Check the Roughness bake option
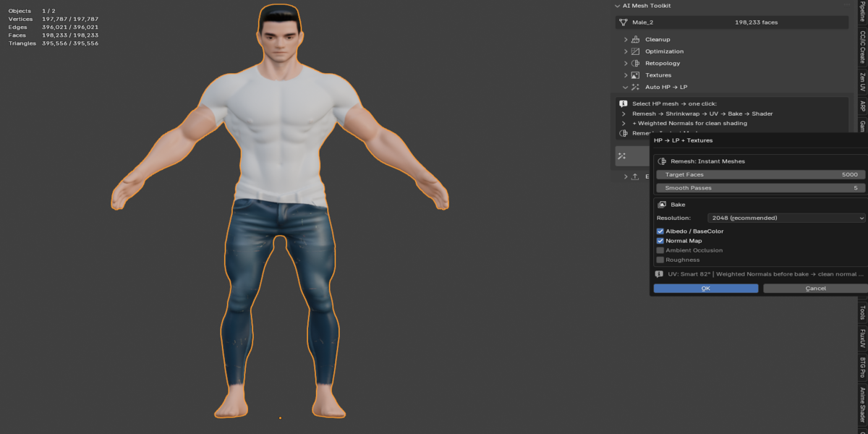This screenshot has height=434, width=868. (x=660, y=260)
